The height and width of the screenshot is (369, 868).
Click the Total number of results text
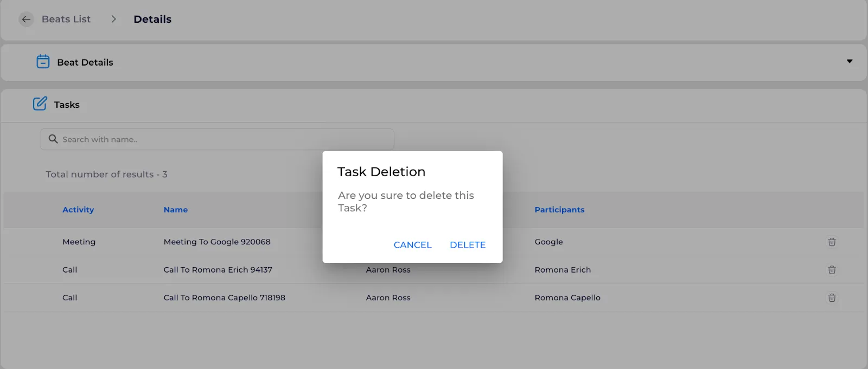[106, 174]
